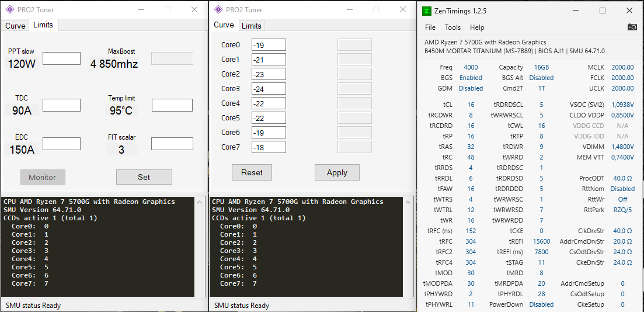The image size is (644, 312).
Task: Click the right PBO2 Tuner app icon
Action: pyautogui.click(x=218, y=9)
